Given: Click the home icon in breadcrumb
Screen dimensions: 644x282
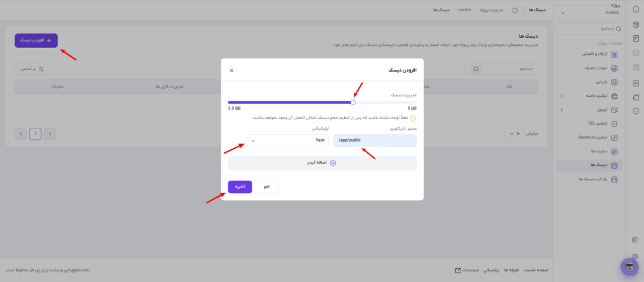Looking at the screenshot, I should point(515,9).
